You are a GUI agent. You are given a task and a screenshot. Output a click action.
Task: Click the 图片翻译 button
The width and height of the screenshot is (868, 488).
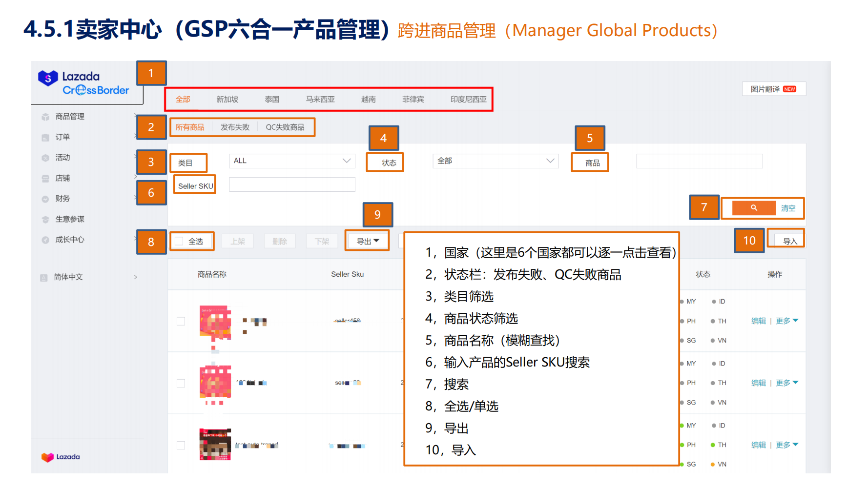click(x=774, y=89)
